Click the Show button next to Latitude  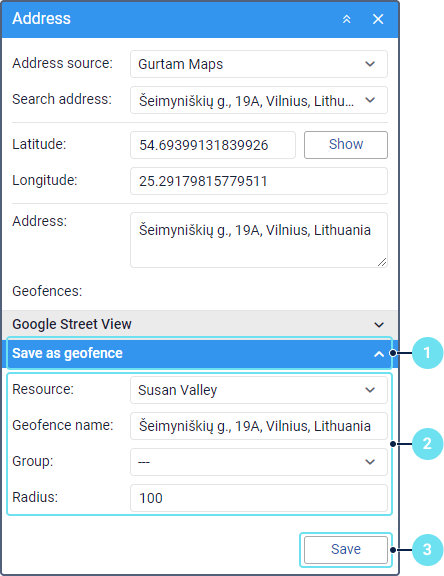point(346,145)
